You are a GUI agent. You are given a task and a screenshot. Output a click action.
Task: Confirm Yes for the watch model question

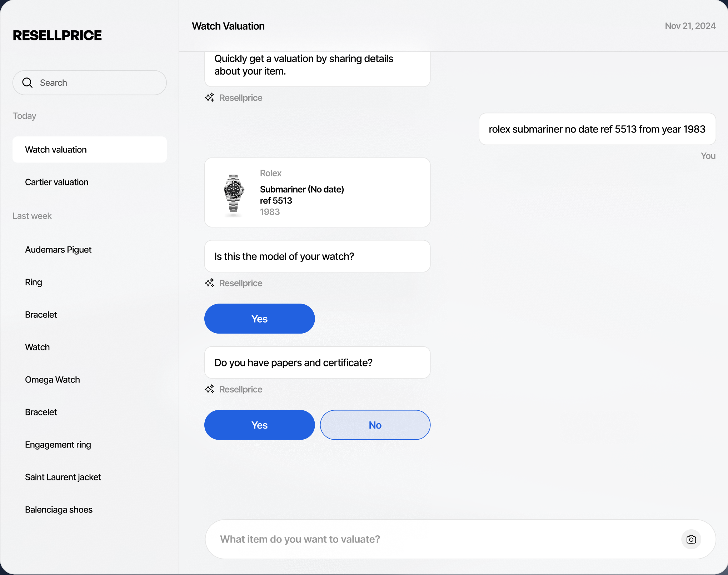pos(259,319)
